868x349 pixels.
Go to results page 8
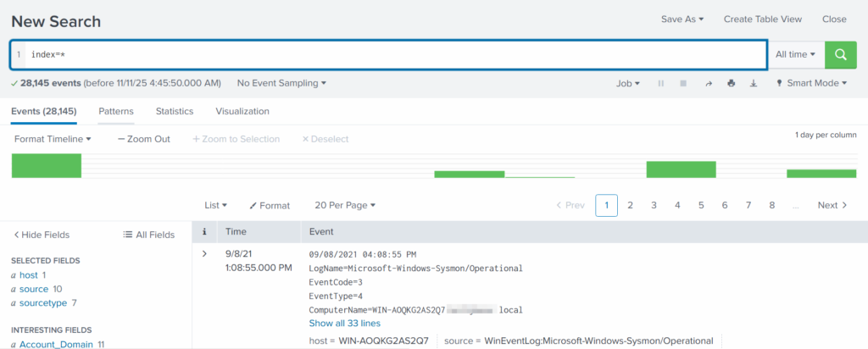771,205
